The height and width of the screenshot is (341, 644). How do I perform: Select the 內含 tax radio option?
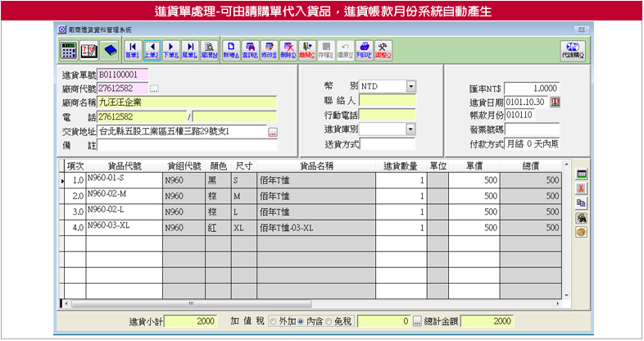click(301, 321)
